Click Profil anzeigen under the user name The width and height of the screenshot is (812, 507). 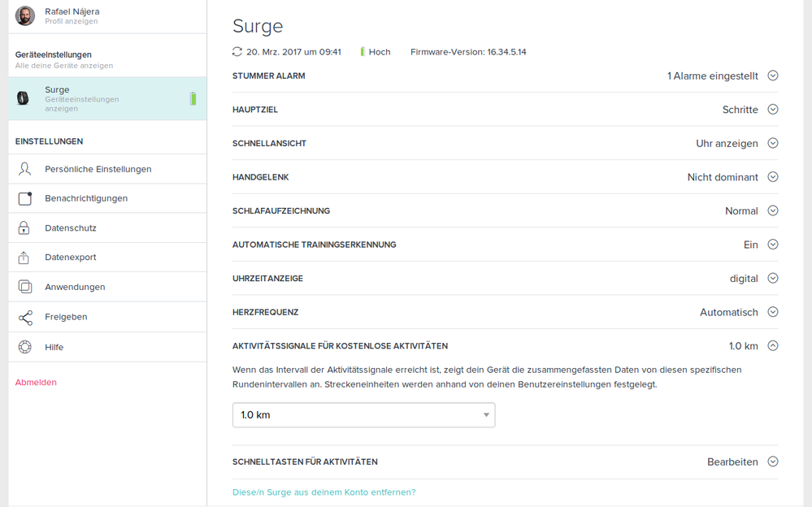pos(71,21)
